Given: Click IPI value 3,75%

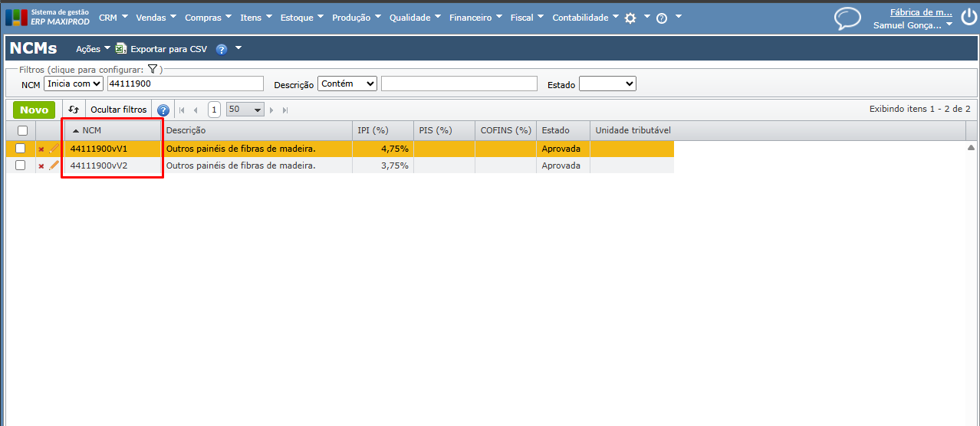Looking at the screenshot, I should [x=395, y=165].
